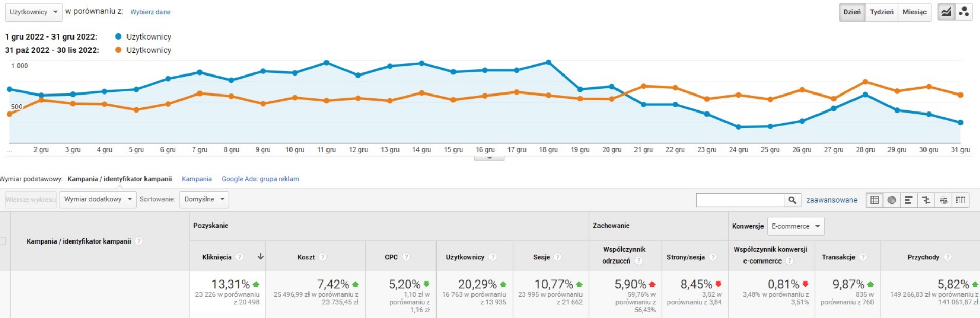Click the table search input field

pos(740,200)
